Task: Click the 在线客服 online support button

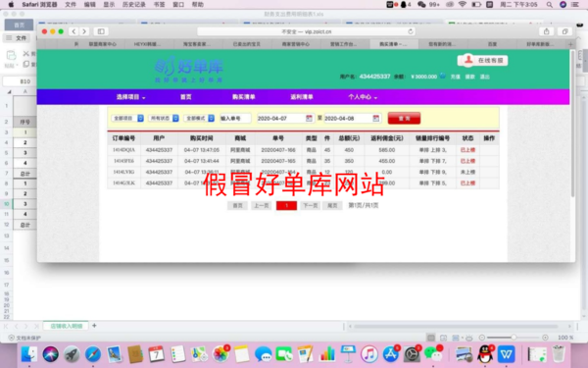Action: (482, 61)
